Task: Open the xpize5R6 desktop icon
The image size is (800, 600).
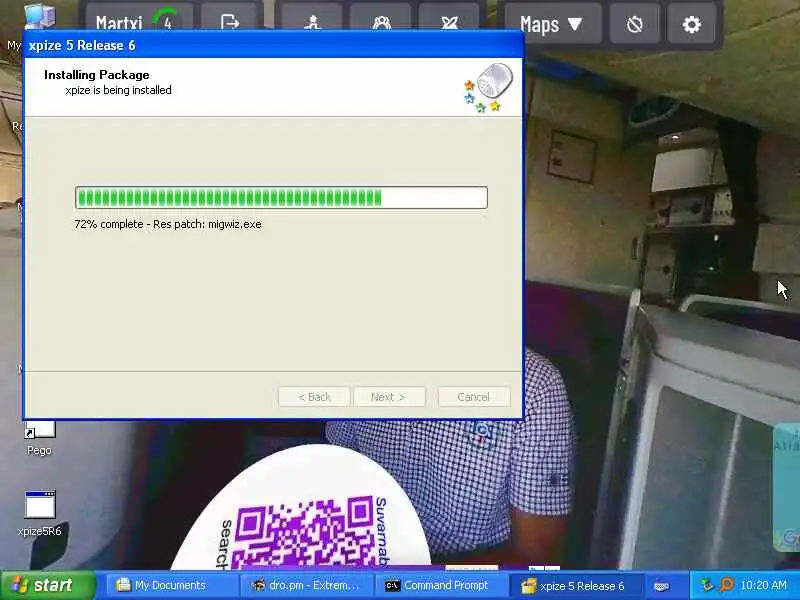Action: click(39, 513)
